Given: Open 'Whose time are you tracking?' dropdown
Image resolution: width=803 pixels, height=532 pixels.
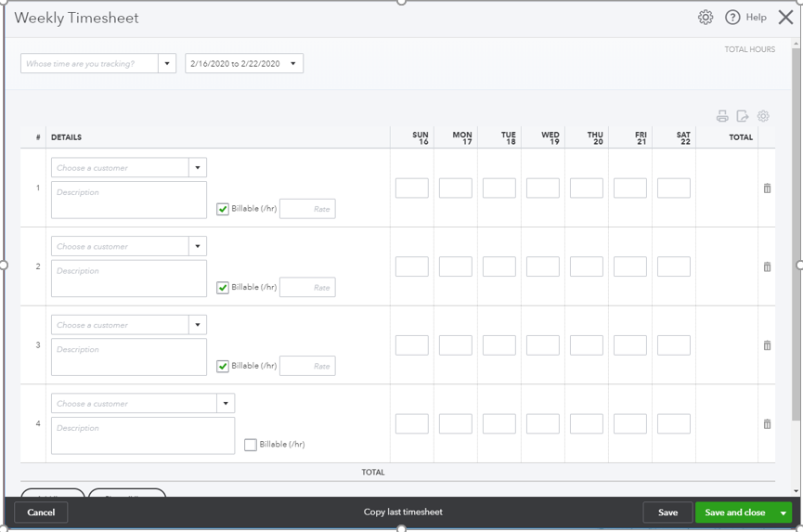Looking at the screenshot, I should pos(167,63).
